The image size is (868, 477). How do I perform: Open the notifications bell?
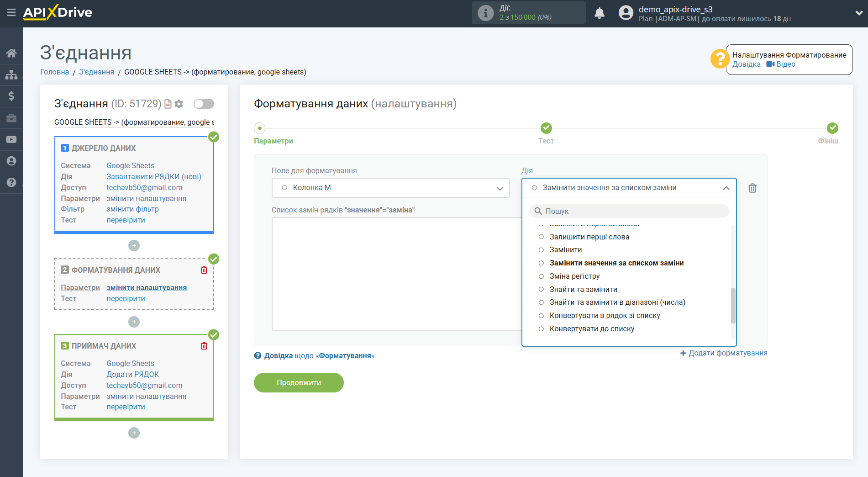(600, 13)
